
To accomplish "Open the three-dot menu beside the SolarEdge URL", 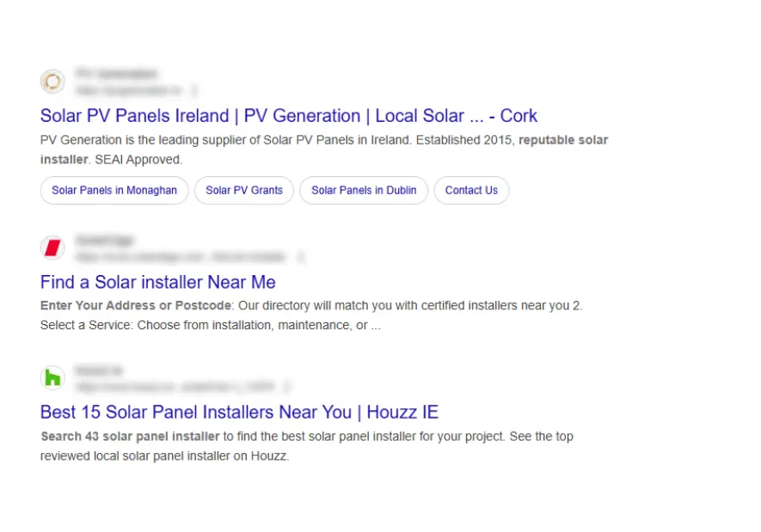I will (301, 257).
